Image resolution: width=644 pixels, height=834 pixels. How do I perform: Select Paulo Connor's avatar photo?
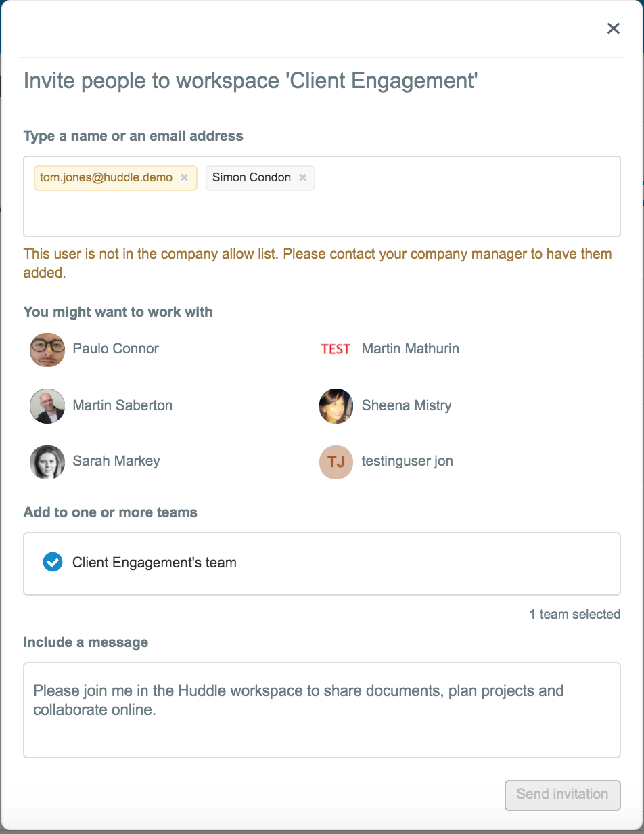[x=47, y=349]
